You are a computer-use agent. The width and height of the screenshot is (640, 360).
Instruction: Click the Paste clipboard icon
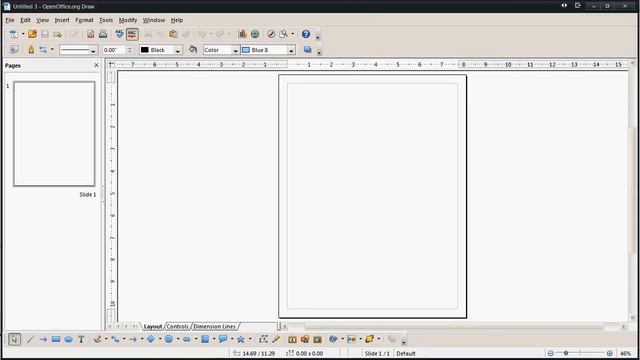coord(173,34)
